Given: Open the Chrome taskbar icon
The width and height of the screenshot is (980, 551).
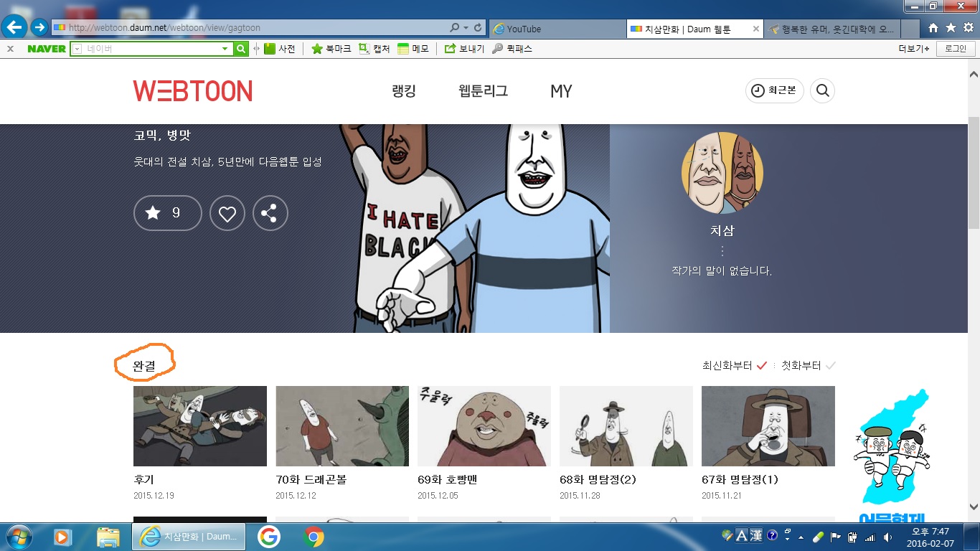Looking at the screenshot, I should pyautogui.click(x=314, y=537).
